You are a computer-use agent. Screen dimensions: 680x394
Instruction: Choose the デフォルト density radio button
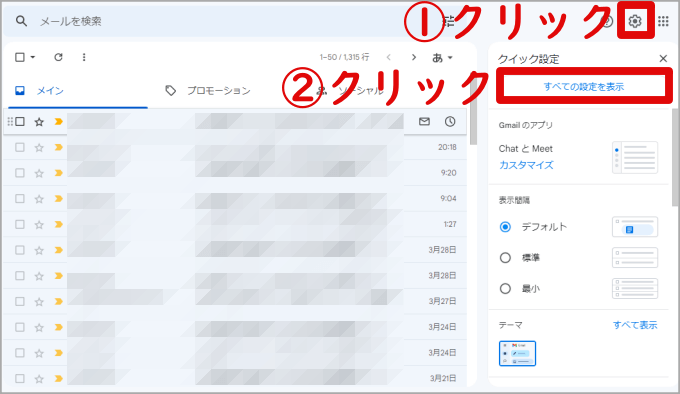click(505, 227)
